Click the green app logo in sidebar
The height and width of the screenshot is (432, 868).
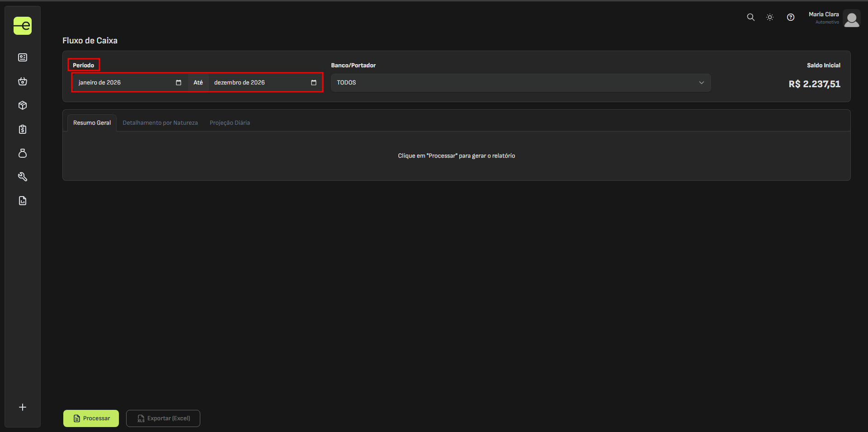pos(23,26)
